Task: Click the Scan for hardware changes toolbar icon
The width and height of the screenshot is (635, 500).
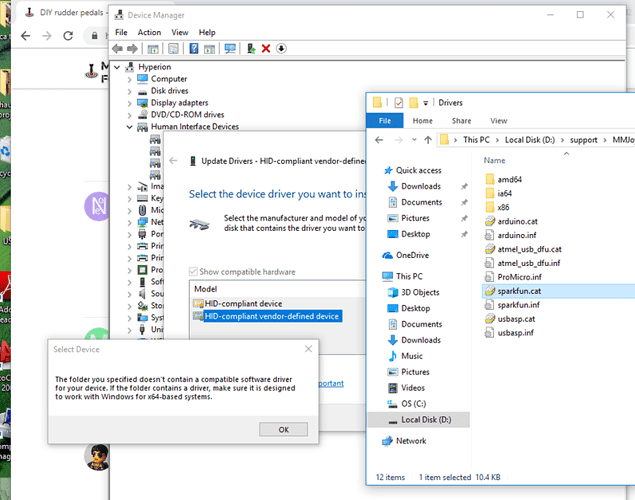Action: tap(230, 48)
